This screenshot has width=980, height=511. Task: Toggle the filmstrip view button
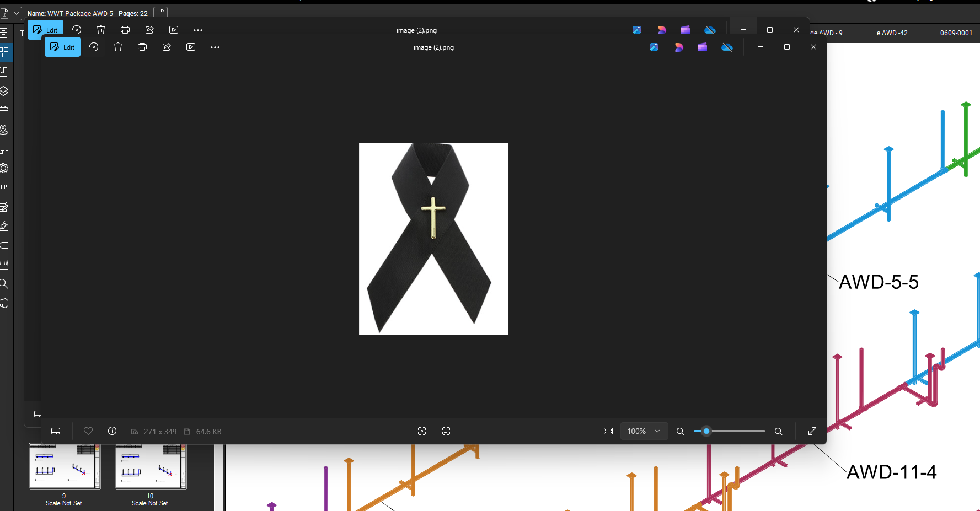click(56, 431)
